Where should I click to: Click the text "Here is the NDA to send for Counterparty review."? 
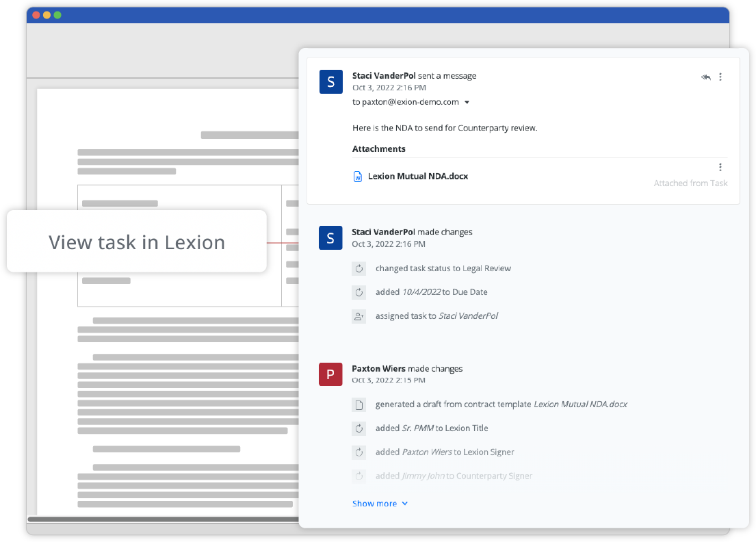click(445, 128)
